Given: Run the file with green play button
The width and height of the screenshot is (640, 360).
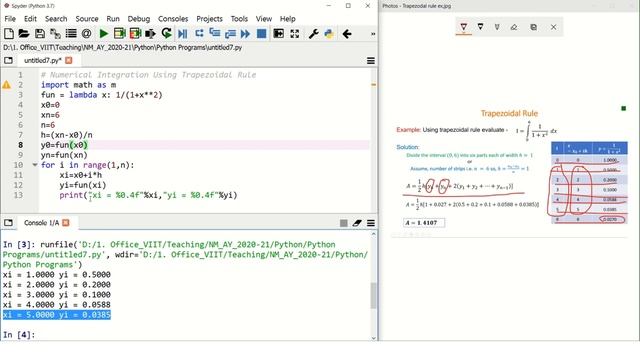Looking at the screenshot, I should pos(104,33).
